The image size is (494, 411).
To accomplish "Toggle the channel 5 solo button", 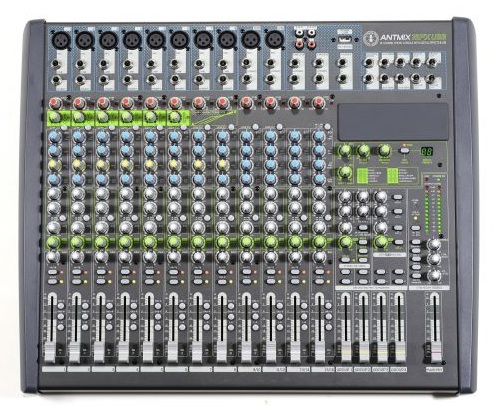I will tap(149, 282).
